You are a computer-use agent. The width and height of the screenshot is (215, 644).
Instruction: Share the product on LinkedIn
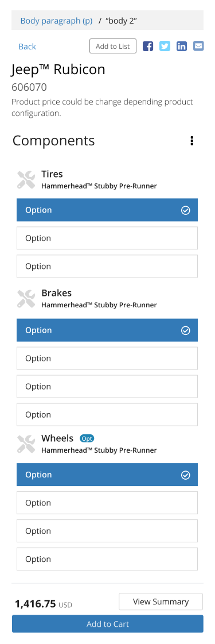[x=181, y=46]
